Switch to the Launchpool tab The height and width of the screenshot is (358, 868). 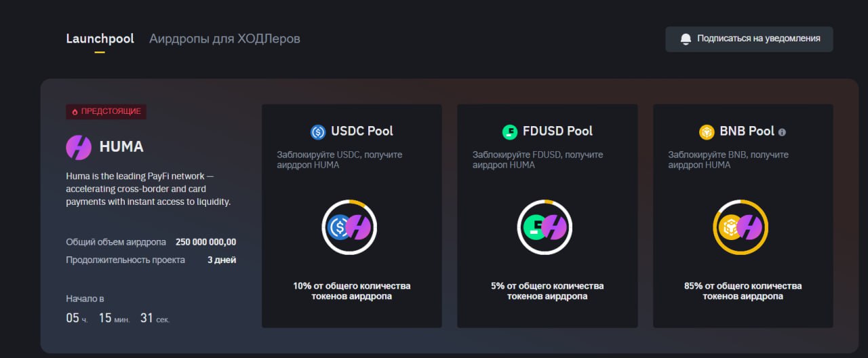coord(100,39)
